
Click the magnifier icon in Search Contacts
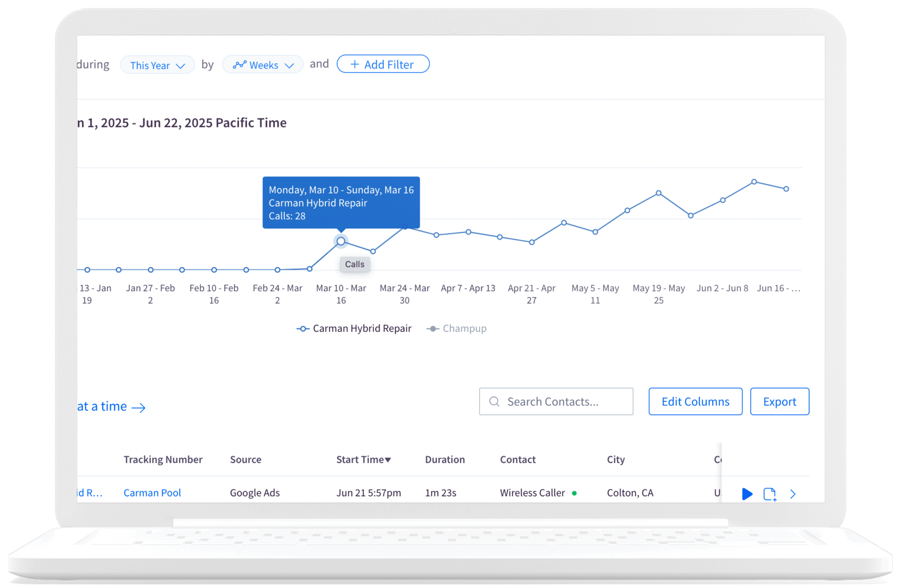[x=494, y=402]
